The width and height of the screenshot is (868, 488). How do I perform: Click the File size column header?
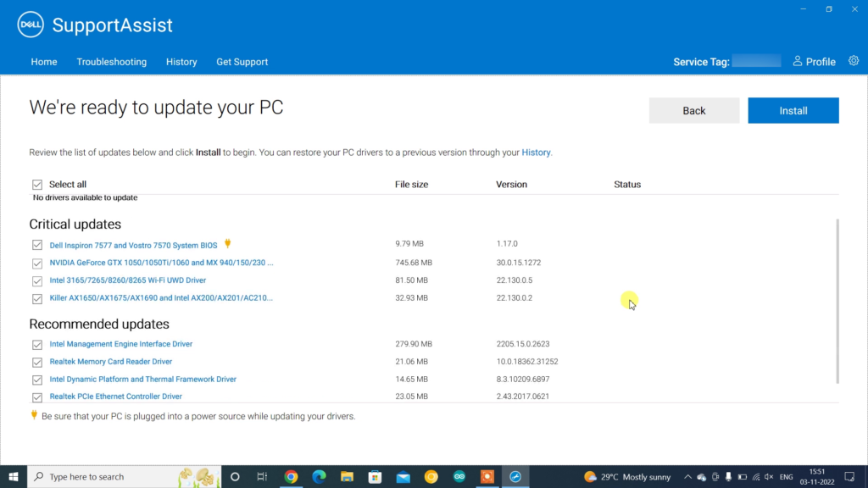411,184
